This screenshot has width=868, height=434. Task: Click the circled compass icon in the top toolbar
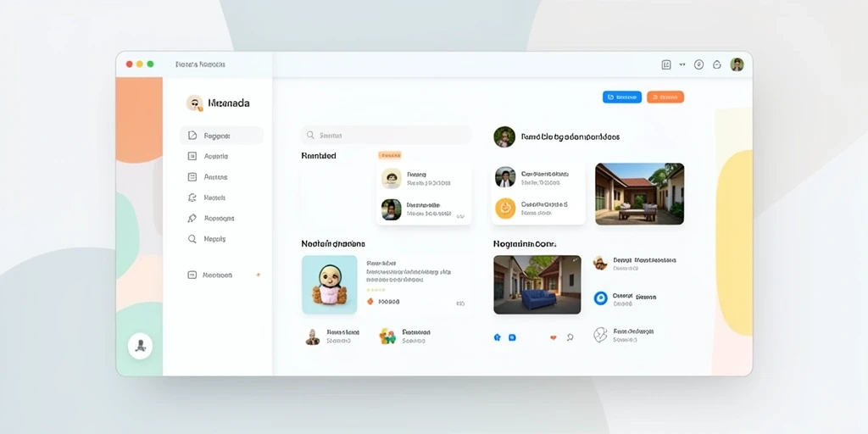point(699,64)
